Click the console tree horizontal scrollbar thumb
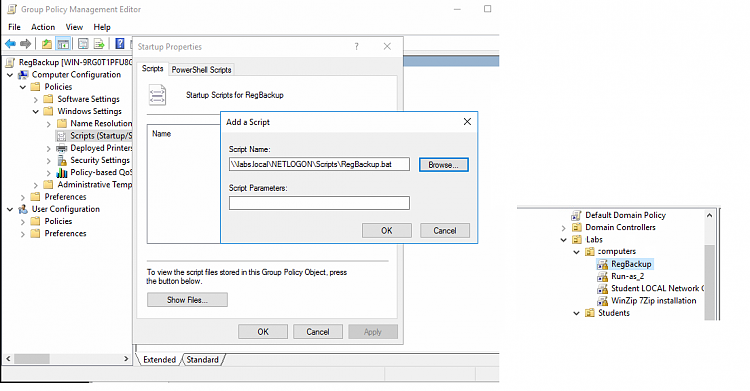The width and height of the screenshot is (750, 391). [x=31, y=358]
